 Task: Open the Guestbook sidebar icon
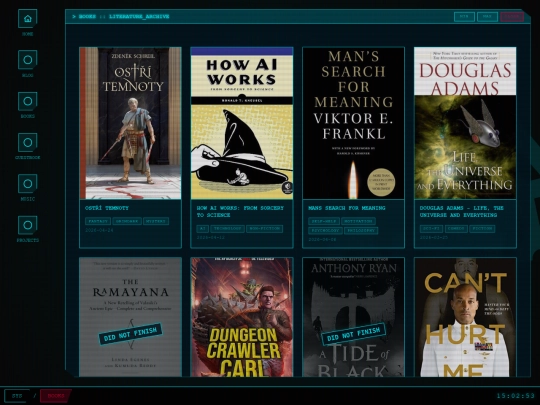(28, 142)
